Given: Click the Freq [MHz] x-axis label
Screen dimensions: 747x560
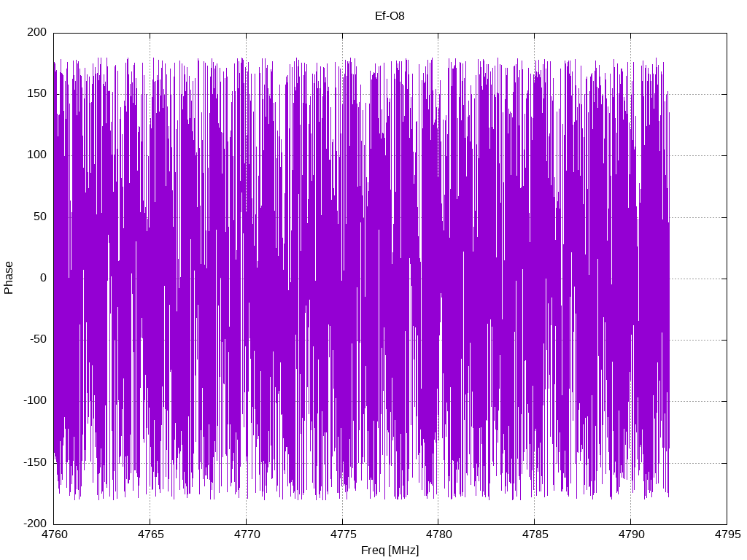Looking at the screenshot, I should point(390,550).
